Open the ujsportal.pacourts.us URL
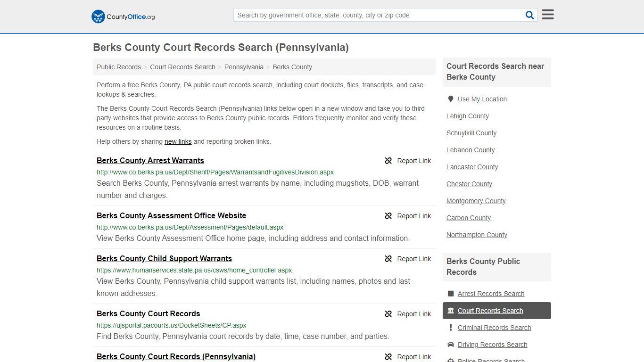Viewport: 644px width, 362px height. [x=172, y=325]
